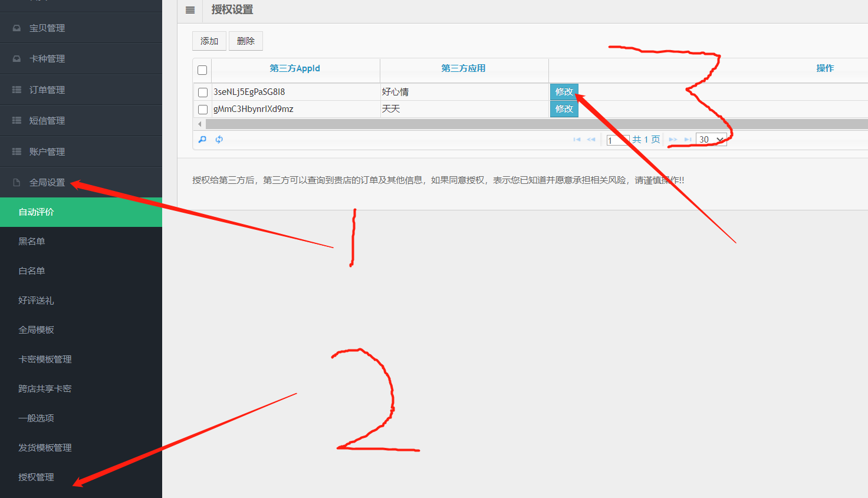Go to first page using pager icon

click(577, 140)
